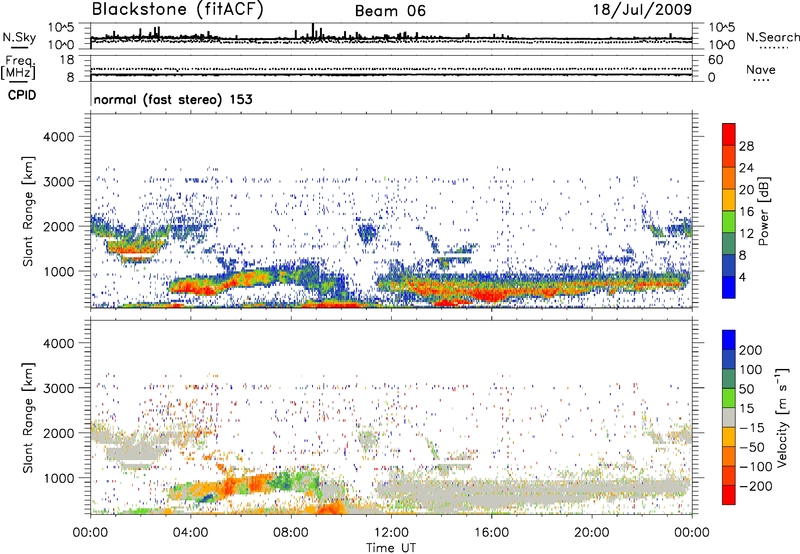Click the "normal (fast stereo) 153" mode text
Screen dimensions: 800x554
point(173,99)
